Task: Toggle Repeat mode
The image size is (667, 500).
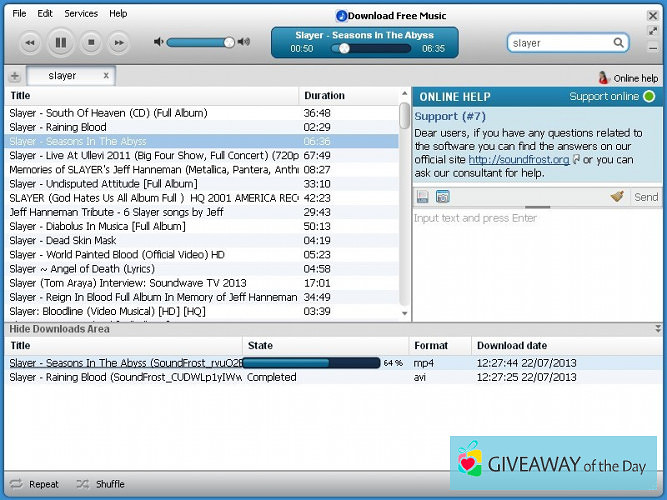Action: tap(34, 484)
